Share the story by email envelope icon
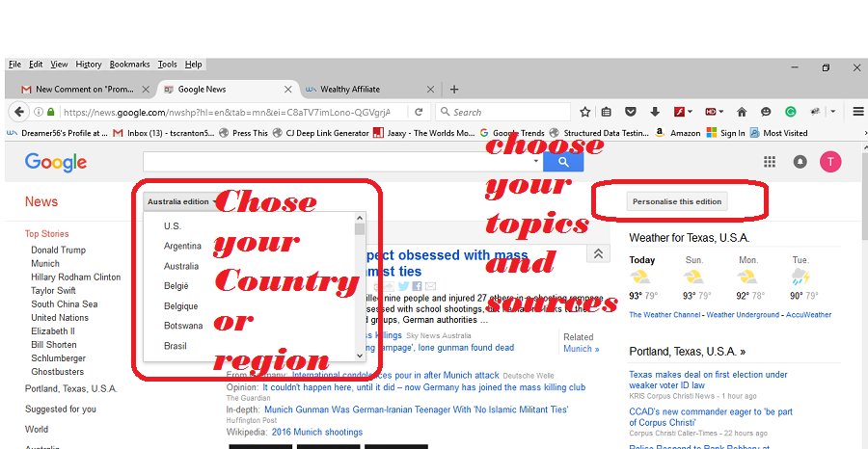 (x=430, y=286)
